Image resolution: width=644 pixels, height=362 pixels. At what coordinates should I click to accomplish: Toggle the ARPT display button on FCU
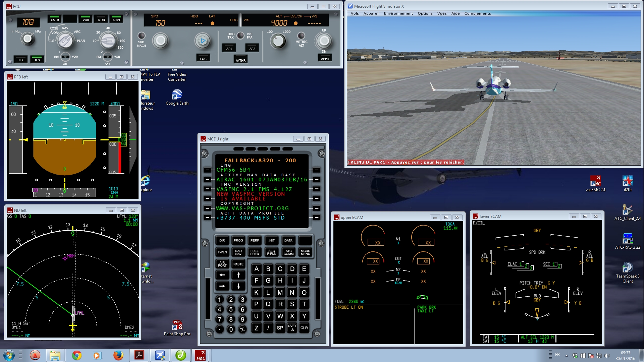[116, 19]
